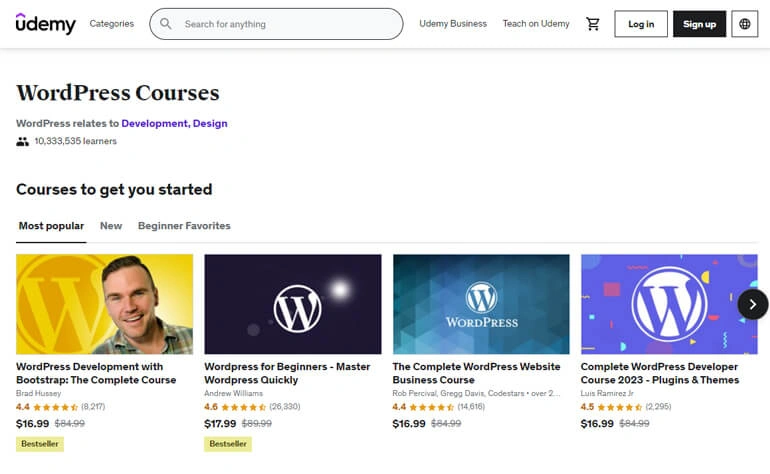Click Bestseller badge under Brad Hussey course
The height and width of the screenshot is (474, 770).
click(x=40, y=444)
